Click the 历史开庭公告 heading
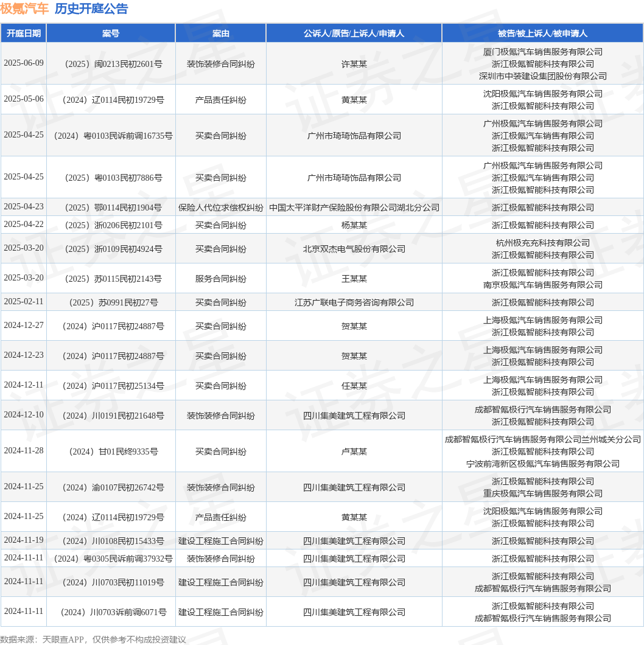The height and width of the screenshot is (645, 644). tap(91, 9)
